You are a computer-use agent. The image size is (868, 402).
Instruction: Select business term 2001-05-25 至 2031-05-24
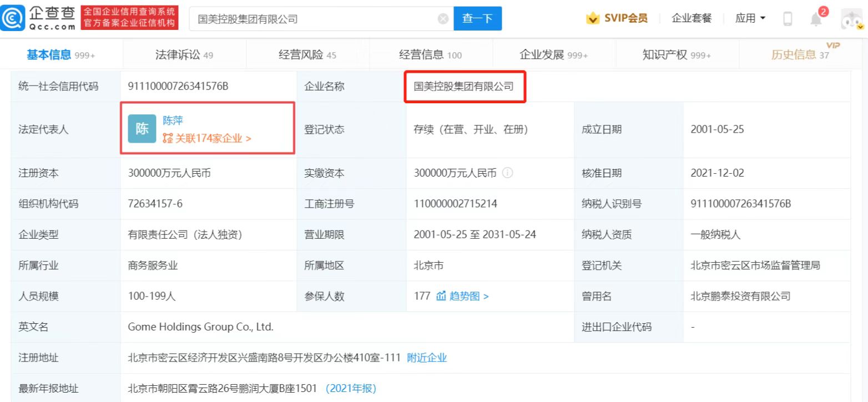pos(475,235)
